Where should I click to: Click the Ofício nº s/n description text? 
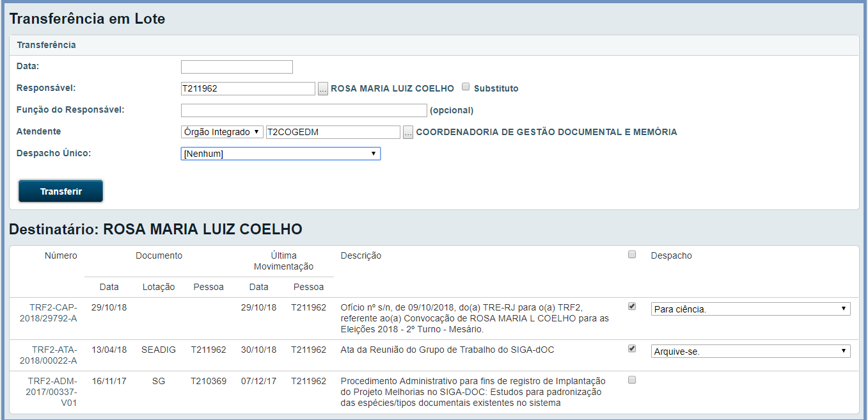pos(475,318)
